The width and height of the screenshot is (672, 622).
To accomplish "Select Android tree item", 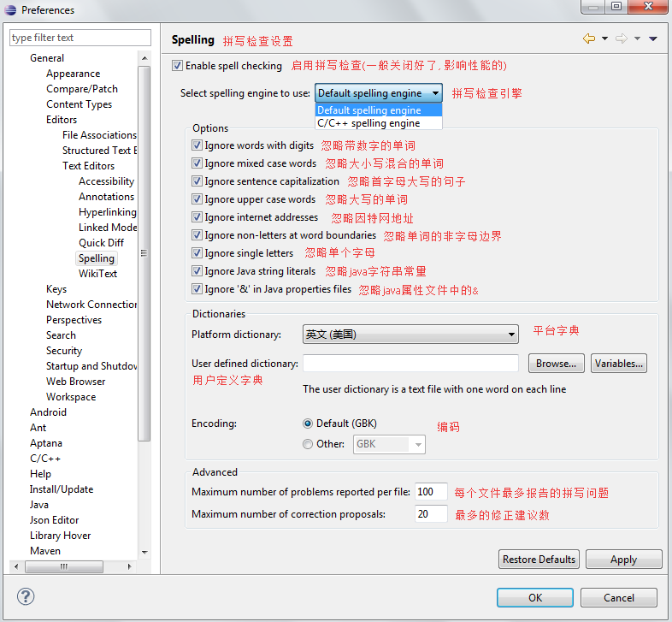I will pyautogui.click(x=48, y=412).
